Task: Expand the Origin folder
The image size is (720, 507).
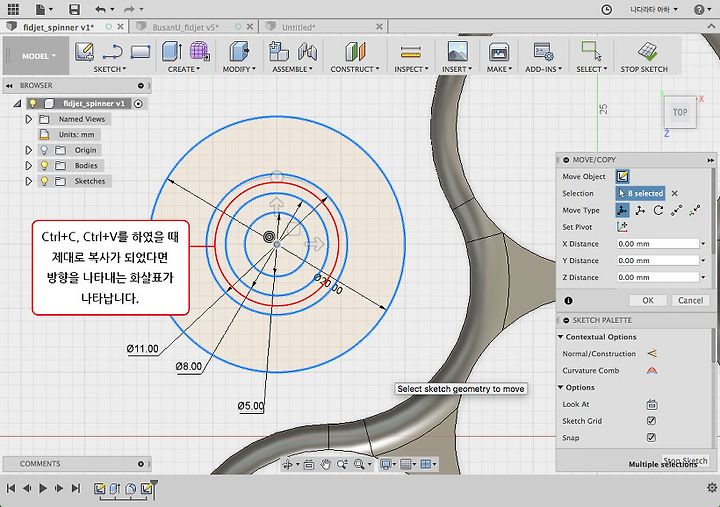Action: [28, 150]
